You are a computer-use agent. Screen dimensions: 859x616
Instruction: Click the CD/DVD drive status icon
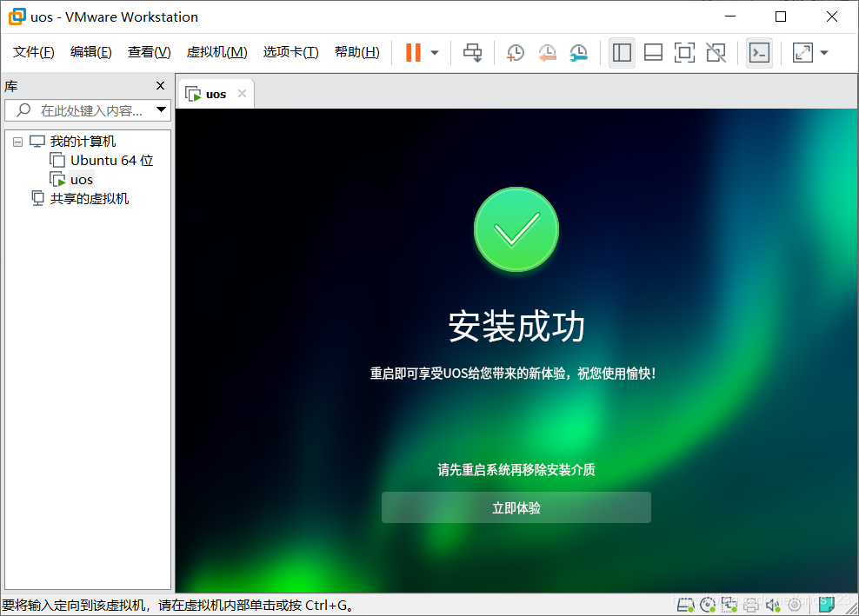pyautogui.click(x=707, y=605)
